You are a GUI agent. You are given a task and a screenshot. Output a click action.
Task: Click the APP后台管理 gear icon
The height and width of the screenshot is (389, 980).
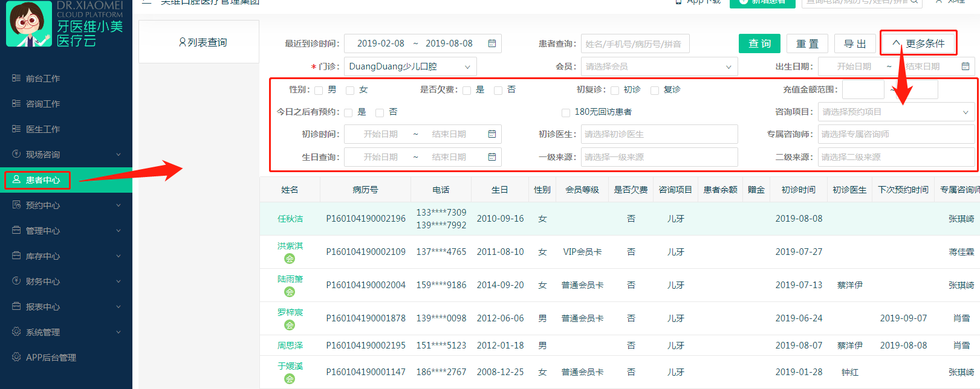(x=16, y=357)
